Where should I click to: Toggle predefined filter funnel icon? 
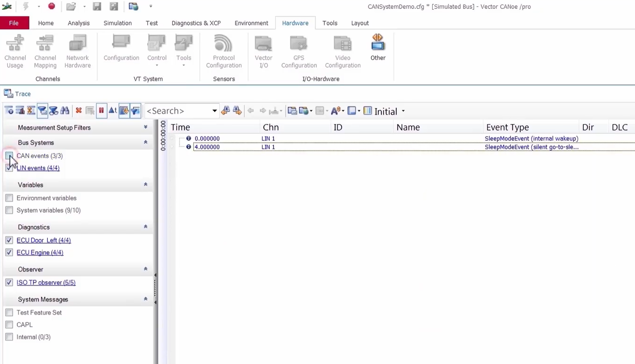[42, 111]
